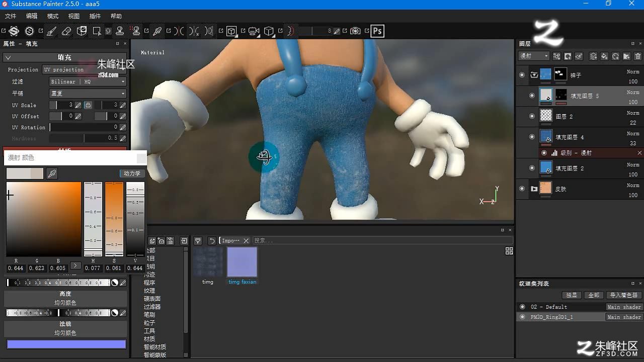Open the UV projection dropdown
644x362 pixels.
[x=84, y=69]
